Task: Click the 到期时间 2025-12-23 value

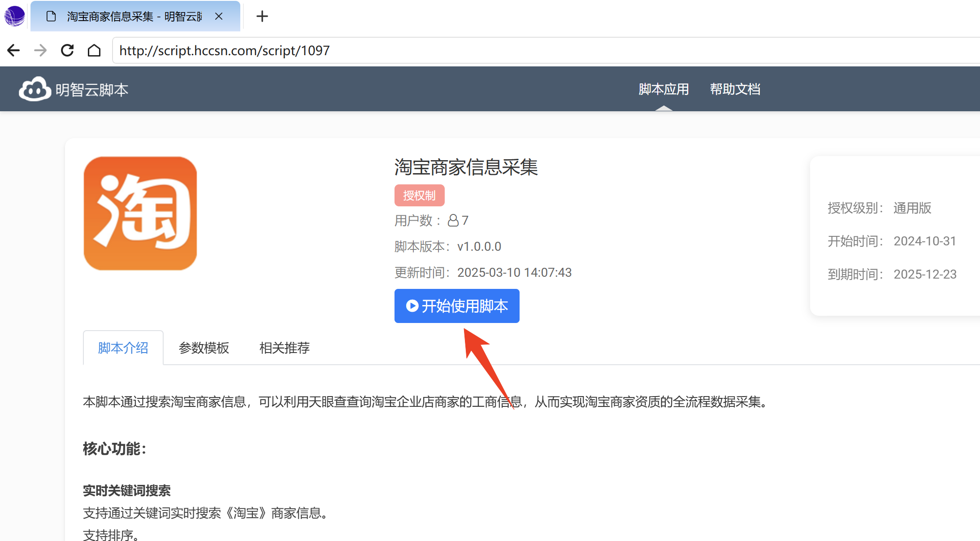Action: tap(925, 274)
